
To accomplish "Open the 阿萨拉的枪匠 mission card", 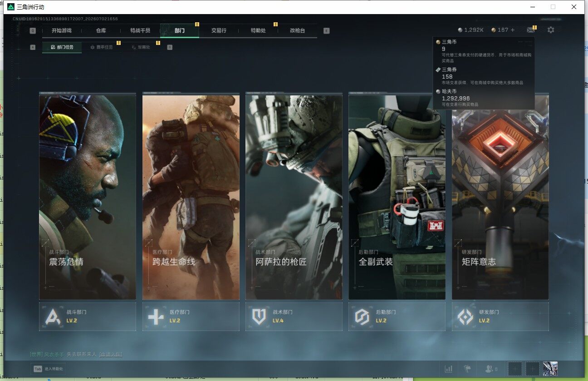I will [294, 198].
